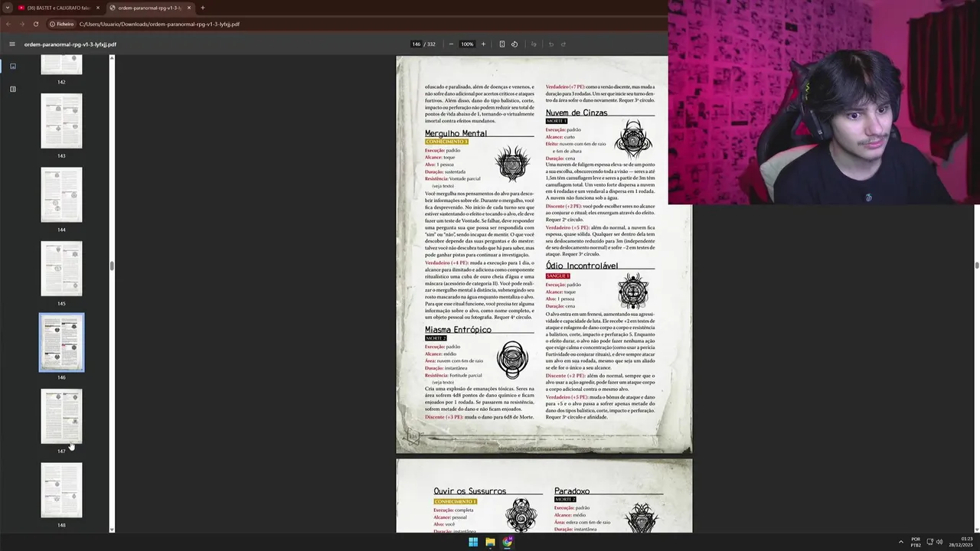
Task: Open a new browser tab
Action: 203,8
